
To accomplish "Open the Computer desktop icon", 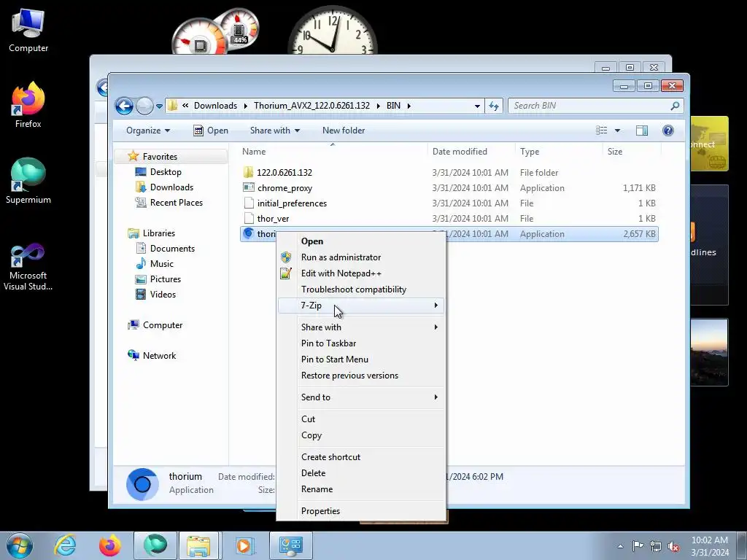I will pyautogui.click(x=28, y=30).
